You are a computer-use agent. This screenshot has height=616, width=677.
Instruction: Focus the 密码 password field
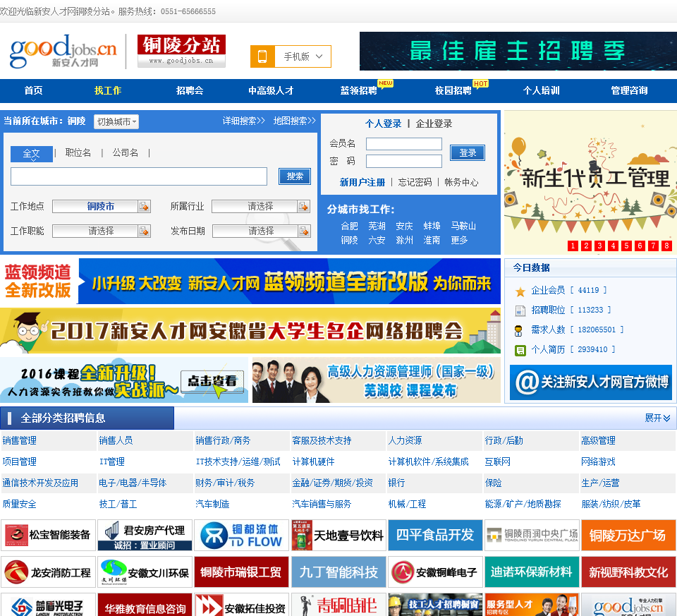pos(403,161)
